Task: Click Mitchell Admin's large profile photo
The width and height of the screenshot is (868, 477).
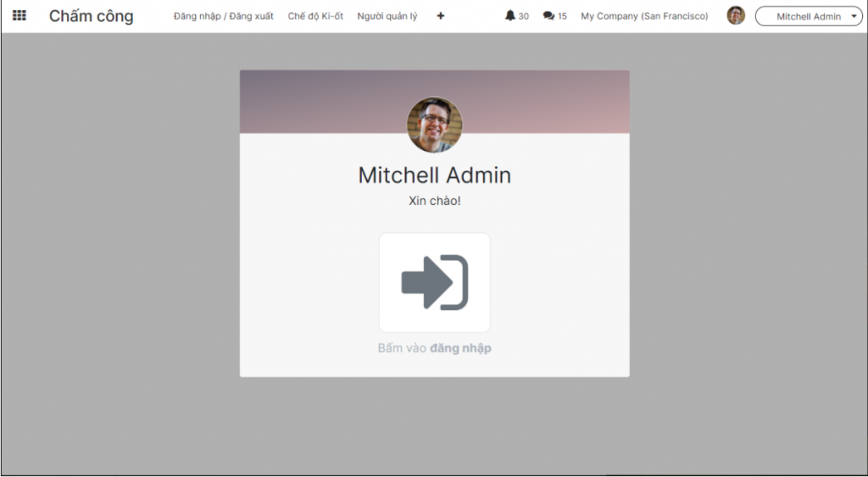Action: coord(435,125)
